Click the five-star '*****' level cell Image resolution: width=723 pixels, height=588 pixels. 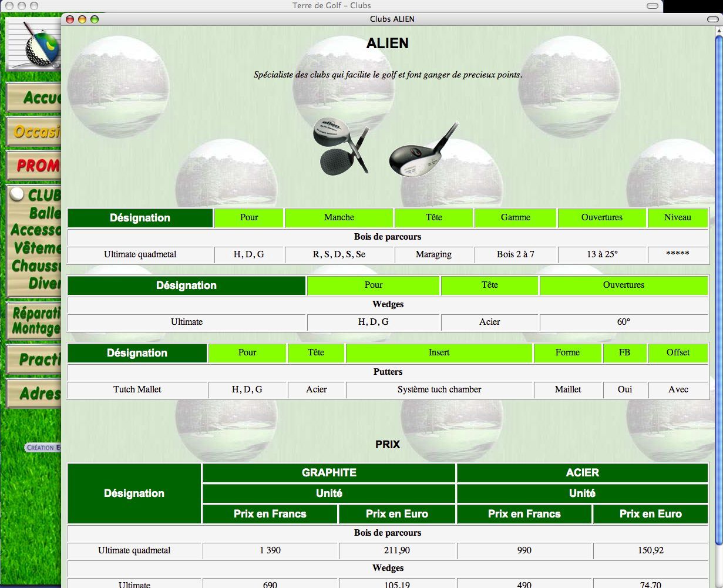(x=678, y=255)
